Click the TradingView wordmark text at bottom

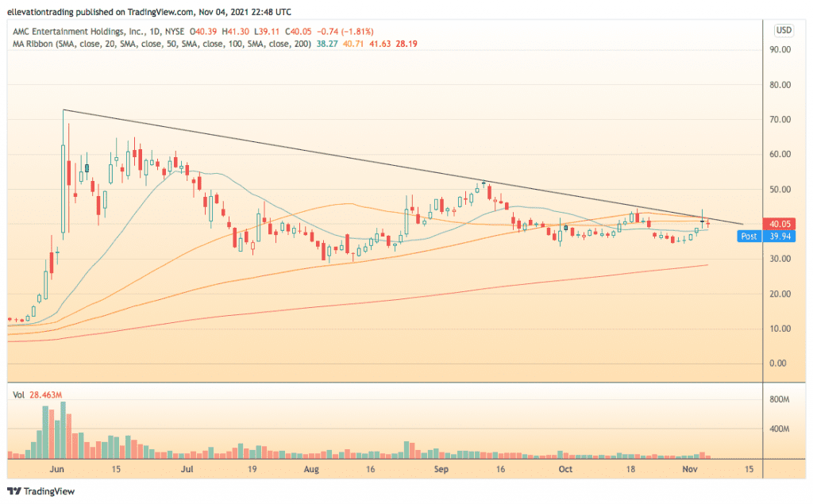pos(49,491)
